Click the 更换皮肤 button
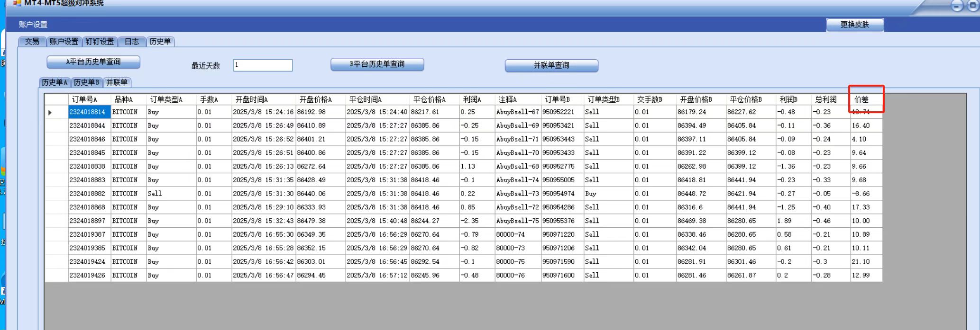 pyautogui.click(x=854, y=25)
